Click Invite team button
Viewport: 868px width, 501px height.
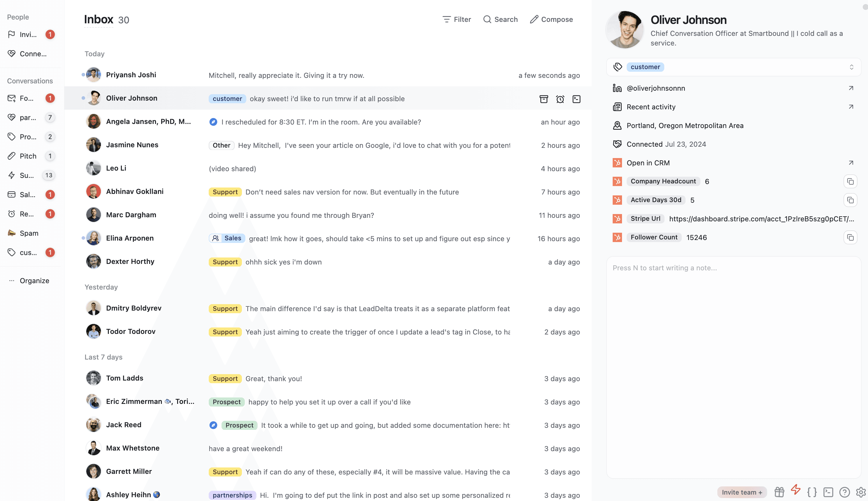(x=742, y=492)
